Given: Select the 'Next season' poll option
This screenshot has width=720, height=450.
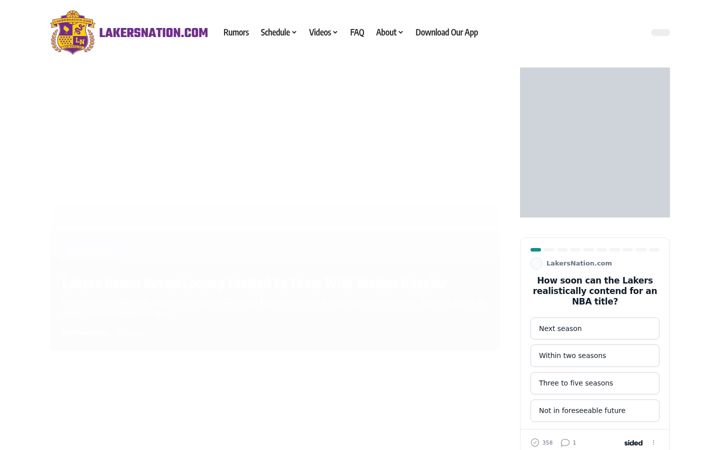Looking at the screenshot, I should click(595, 328).
